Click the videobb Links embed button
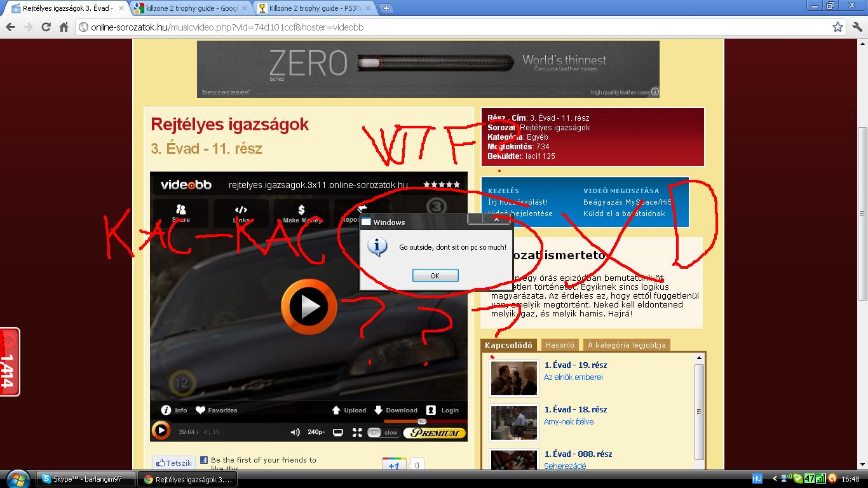Viewport: 868px width, 488px height. [241, 213]
